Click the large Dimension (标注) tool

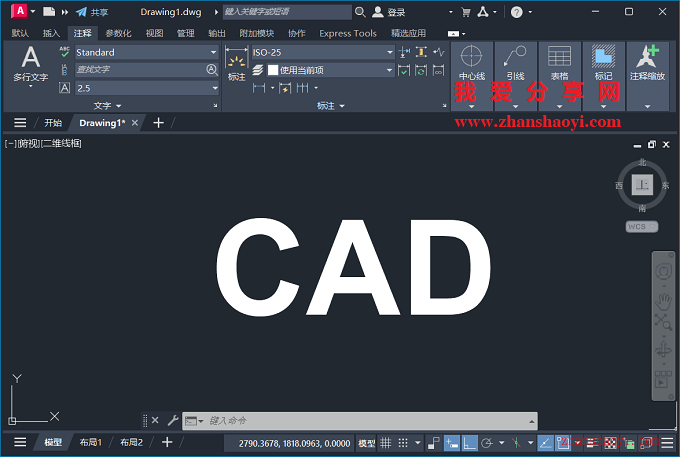(x=236, y=64)
